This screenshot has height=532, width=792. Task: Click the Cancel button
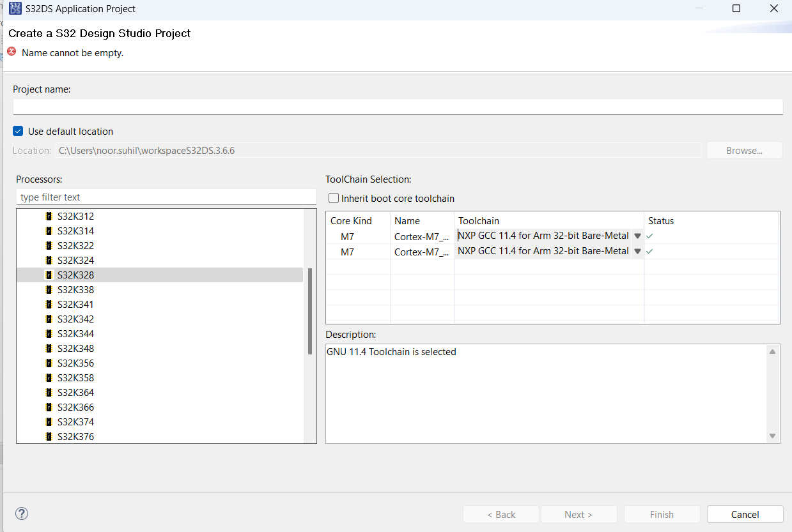click(x=745, y=514)
